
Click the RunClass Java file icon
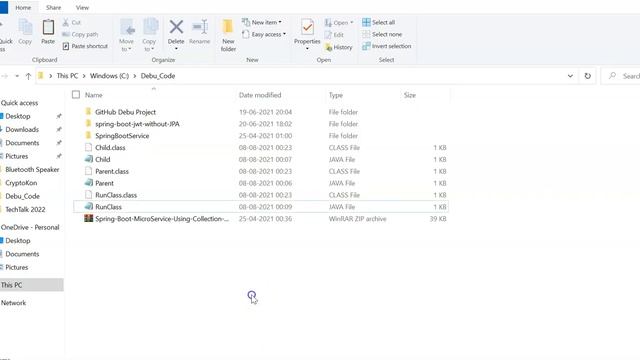[89, 207]
